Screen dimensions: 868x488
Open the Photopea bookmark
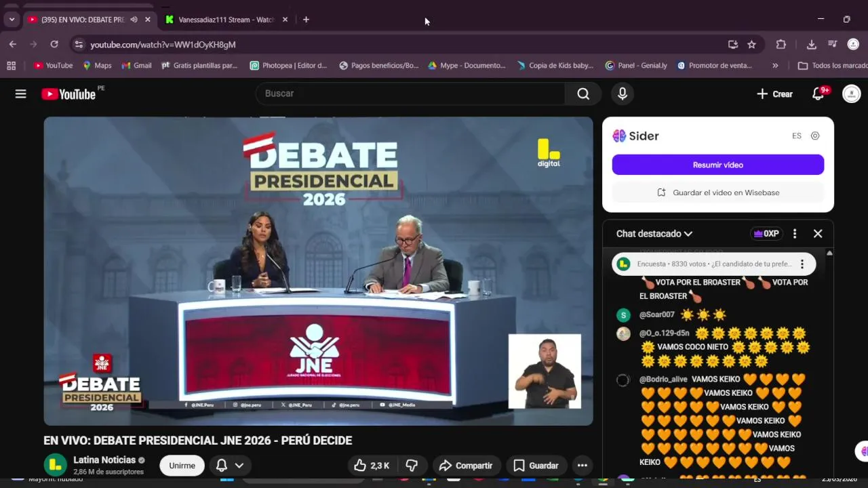click(288, 66)
